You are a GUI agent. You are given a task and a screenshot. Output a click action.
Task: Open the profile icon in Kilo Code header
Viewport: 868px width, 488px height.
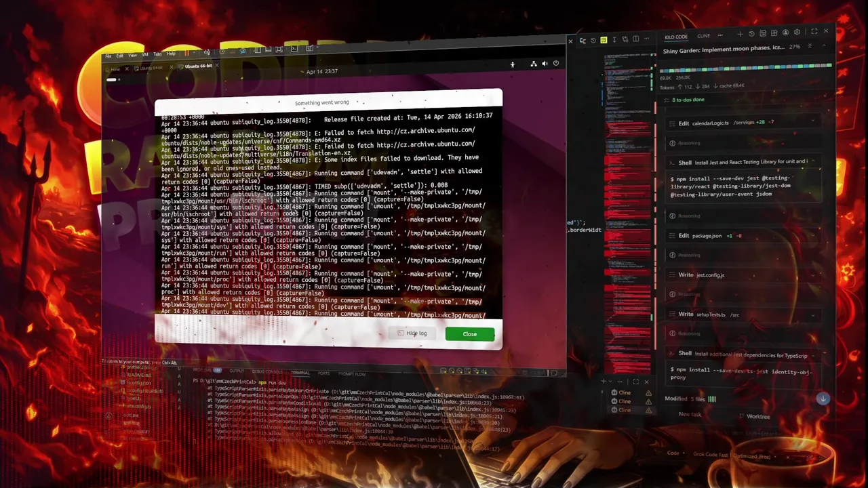[x=785, y=33]
